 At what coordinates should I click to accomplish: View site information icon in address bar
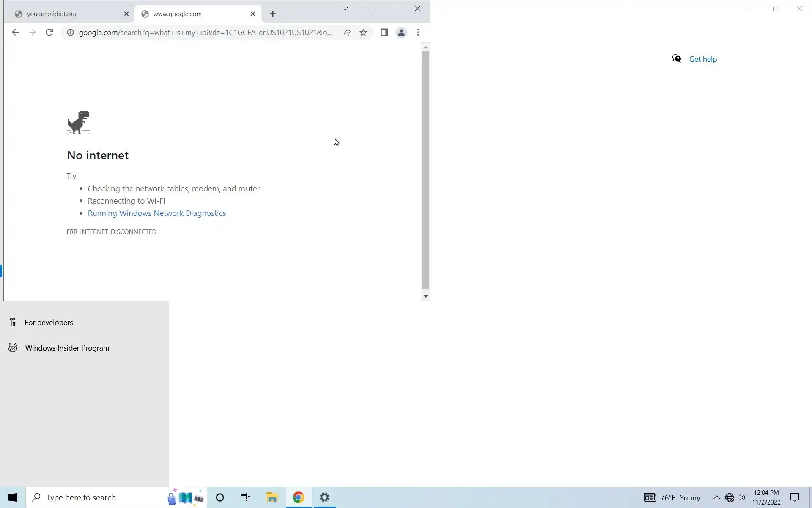[x=71, y=33]
